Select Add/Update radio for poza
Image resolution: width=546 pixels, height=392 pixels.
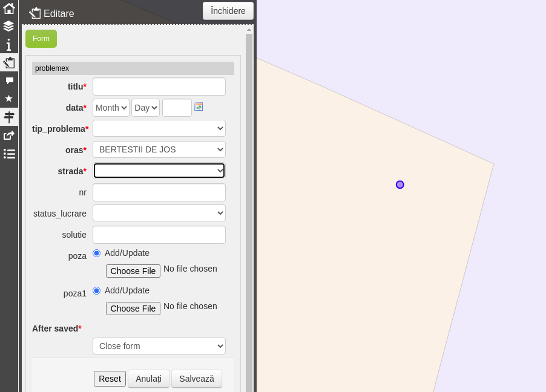pos(97,253)
